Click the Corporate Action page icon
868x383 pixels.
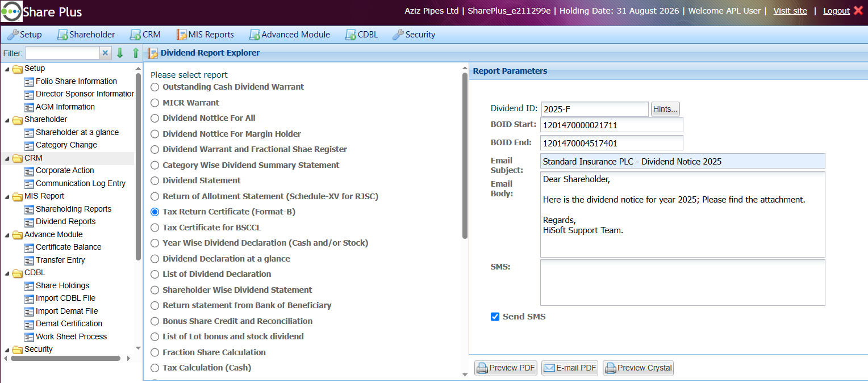click(x=29, y=171)
